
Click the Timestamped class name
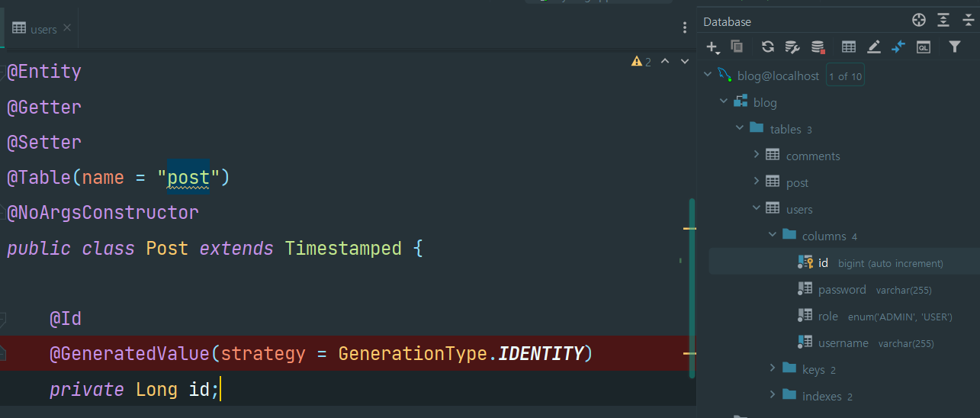[343, 249]
